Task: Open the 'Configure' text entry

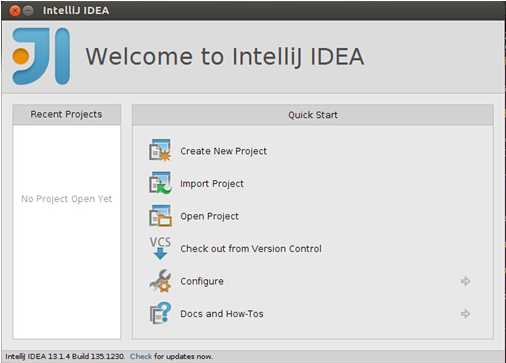Action: click(x=202, y=281)
